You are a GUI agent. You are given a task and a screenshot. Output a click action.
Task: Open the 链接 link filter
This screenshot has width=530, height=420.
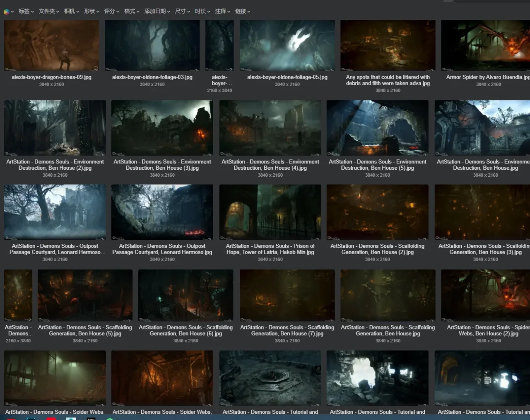coord(243,11)
